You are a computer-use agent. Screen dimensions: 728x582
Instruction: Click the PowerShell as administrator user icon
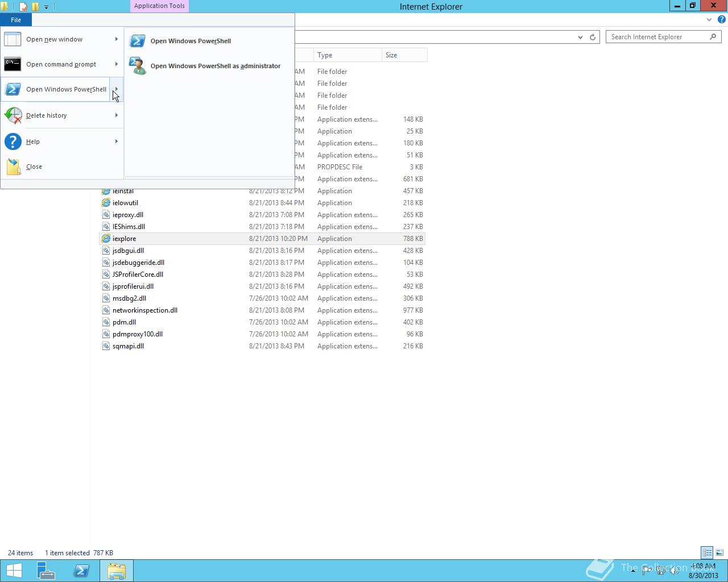coord(137,66)
